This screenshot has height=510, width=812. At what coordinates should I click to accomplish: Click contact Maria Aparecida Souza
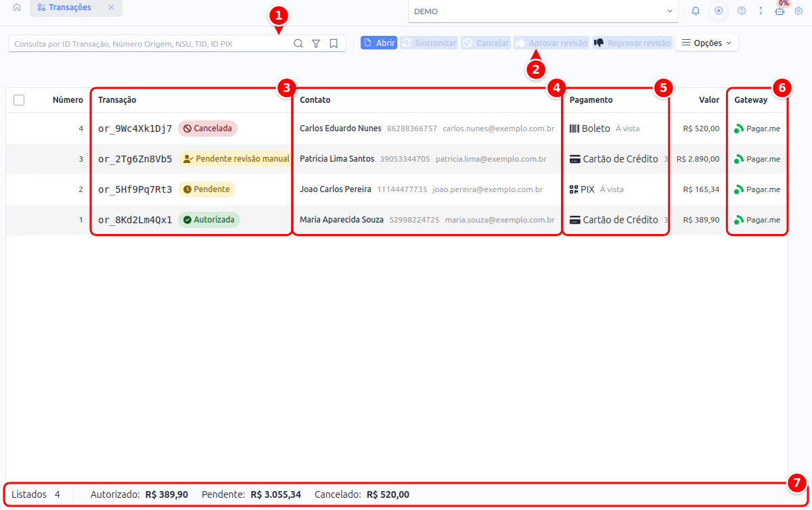pos(342,220)
